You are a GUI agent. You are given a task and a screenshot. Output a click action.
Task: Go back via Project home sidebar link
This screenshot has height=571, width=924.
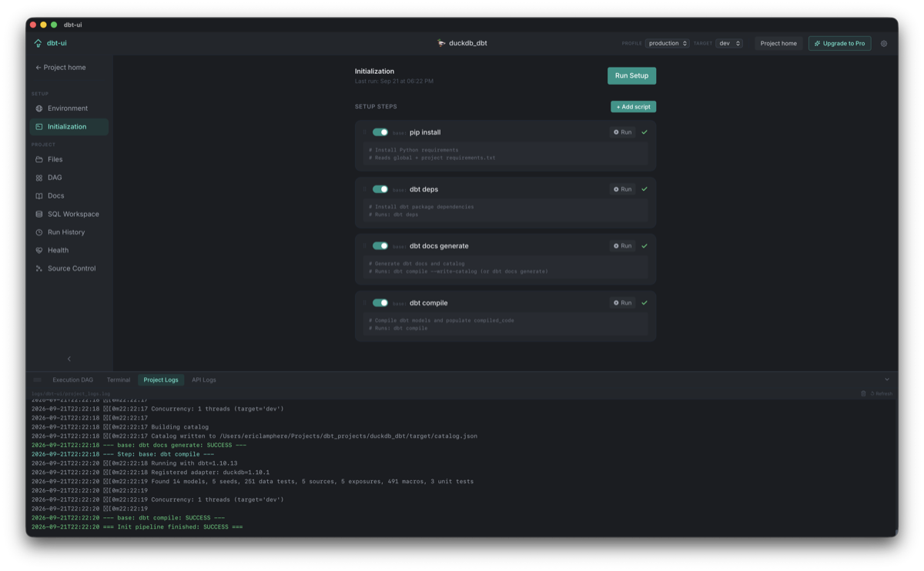(x=61, y=68)
